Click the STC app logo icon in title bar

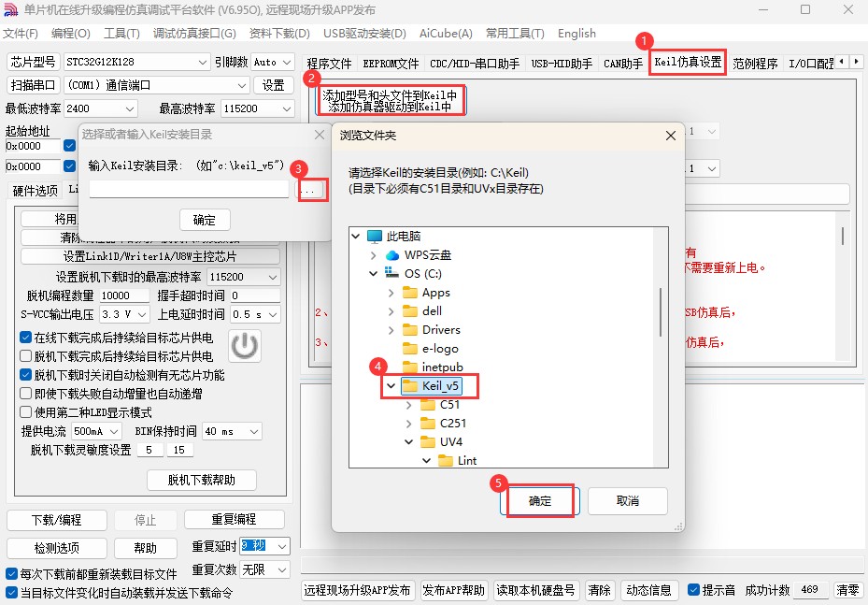coord(10,10)
